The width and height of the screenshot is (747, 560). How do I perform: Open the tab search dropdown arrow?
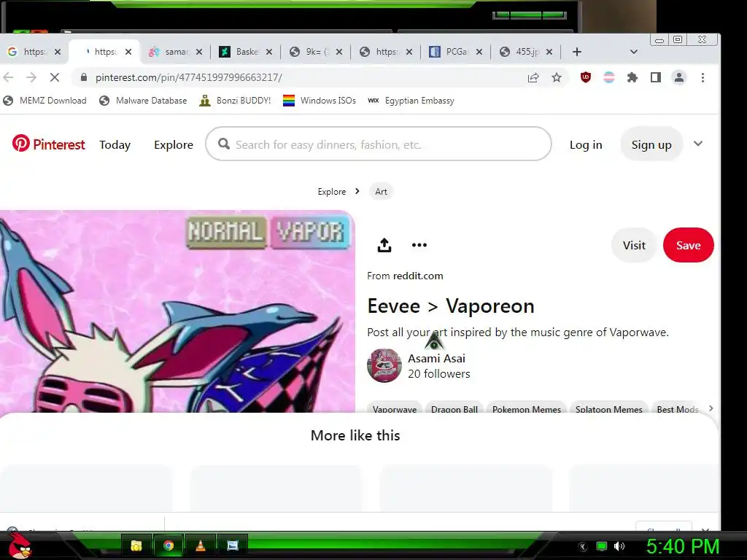634,52
